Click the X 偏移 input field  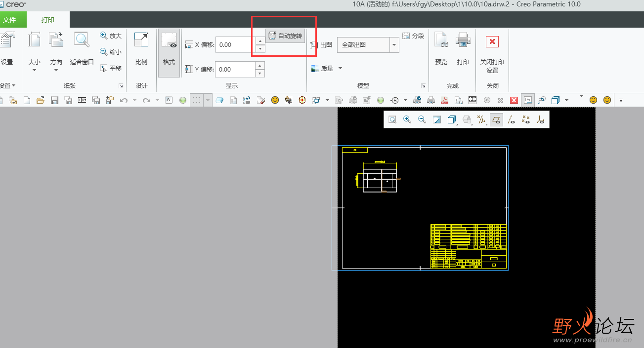pos(235,44)
